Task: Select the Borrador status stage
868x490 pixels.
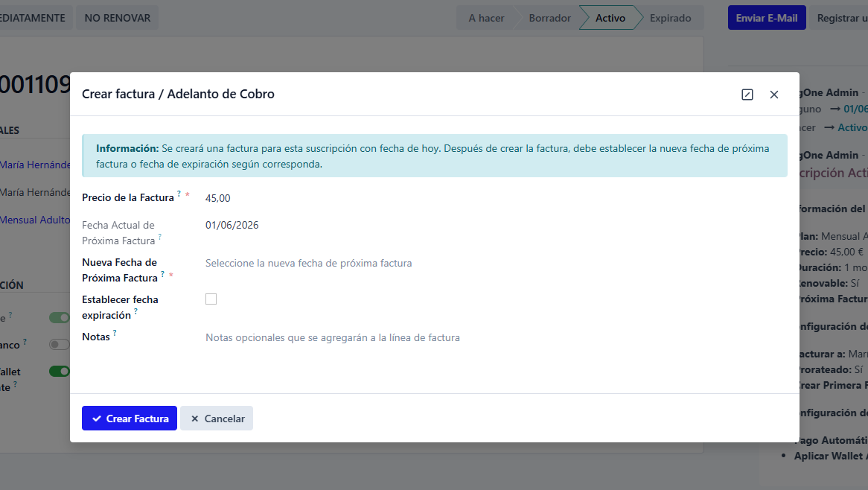Action: point(549,18)
